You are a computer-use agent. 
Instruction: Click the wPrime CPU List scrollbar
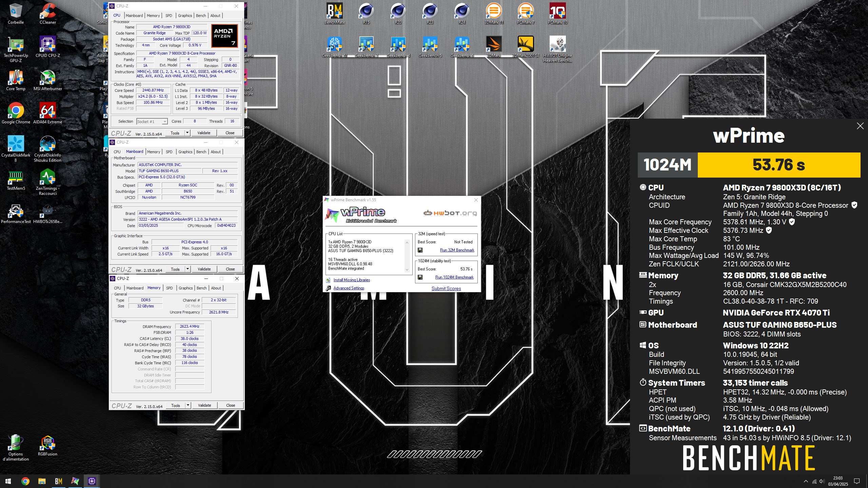click(x=407, y=256)
